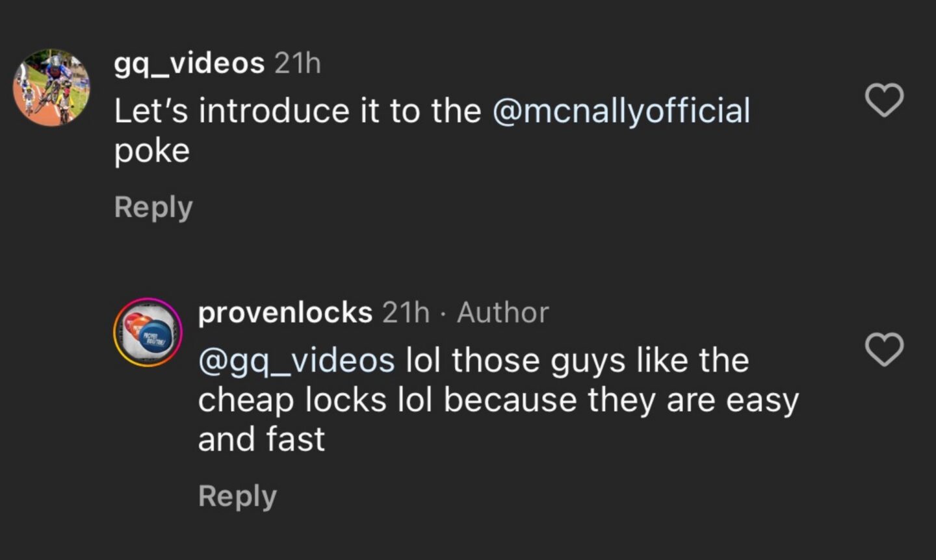
Task: Click the "Let's introduce it to the" text
Action: point(297,110)
